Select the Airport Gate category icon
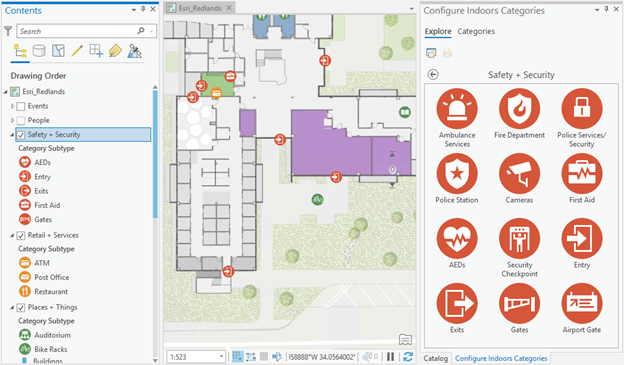Viewport: 624px width, 365px height. 581,303
